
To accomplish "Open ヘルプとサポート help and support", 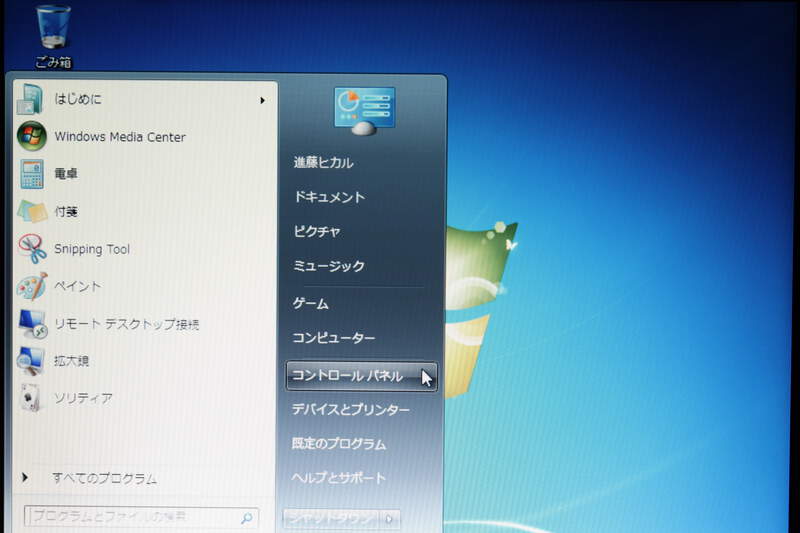I will coord(339,478).
